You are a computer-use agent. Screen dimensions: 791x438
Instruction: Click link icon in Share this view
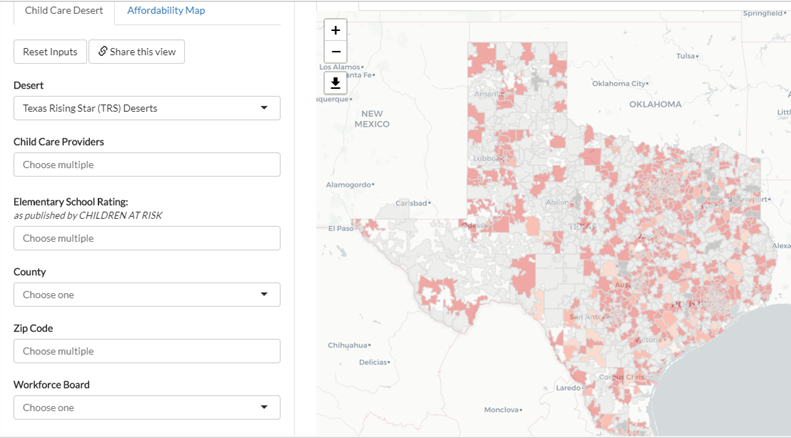103,52
